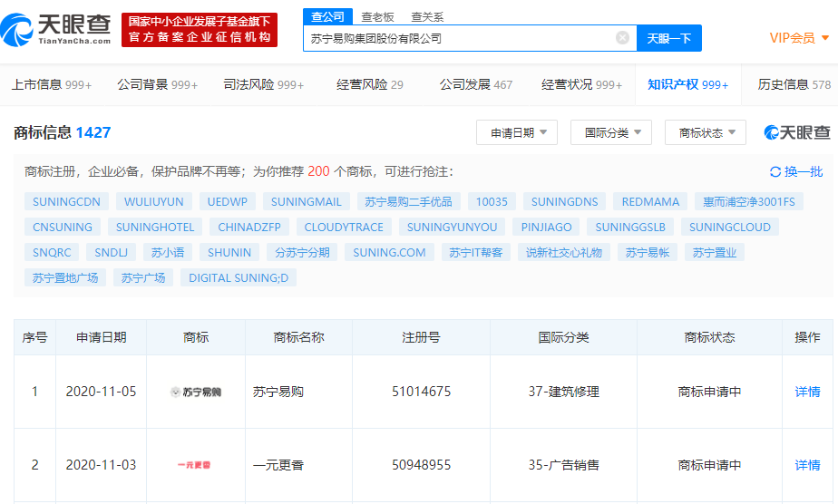Screen dimensions: 838x504
Task: Open the 司法风险 tab
Action: pos(264,84)
